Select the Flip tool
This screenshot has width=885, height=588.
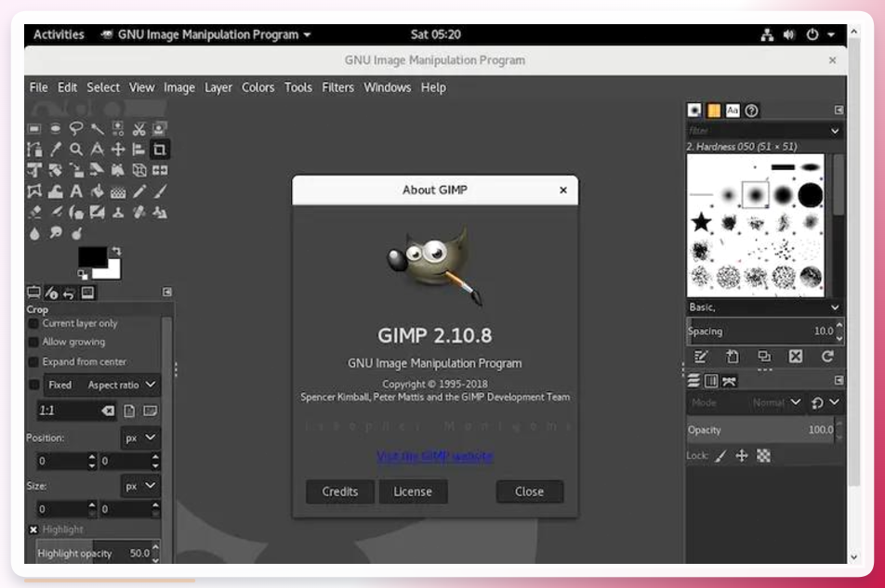(160, 170)
